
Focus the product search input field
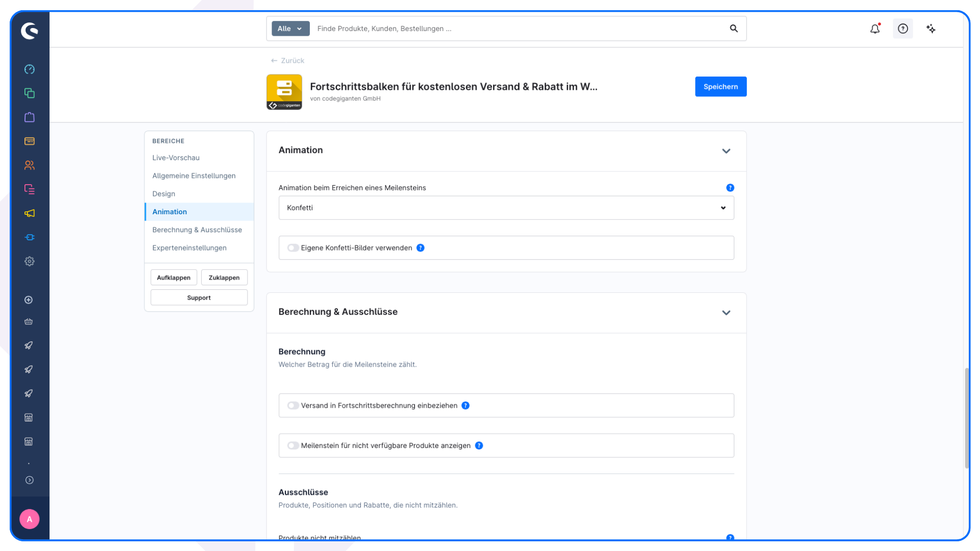(x=518, y=29)
